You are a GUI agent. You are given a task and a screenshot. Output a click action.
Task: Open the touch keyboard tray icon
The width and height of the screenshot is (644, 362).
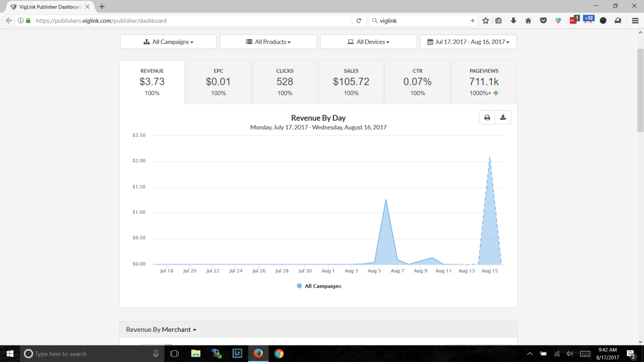(585, 353)
